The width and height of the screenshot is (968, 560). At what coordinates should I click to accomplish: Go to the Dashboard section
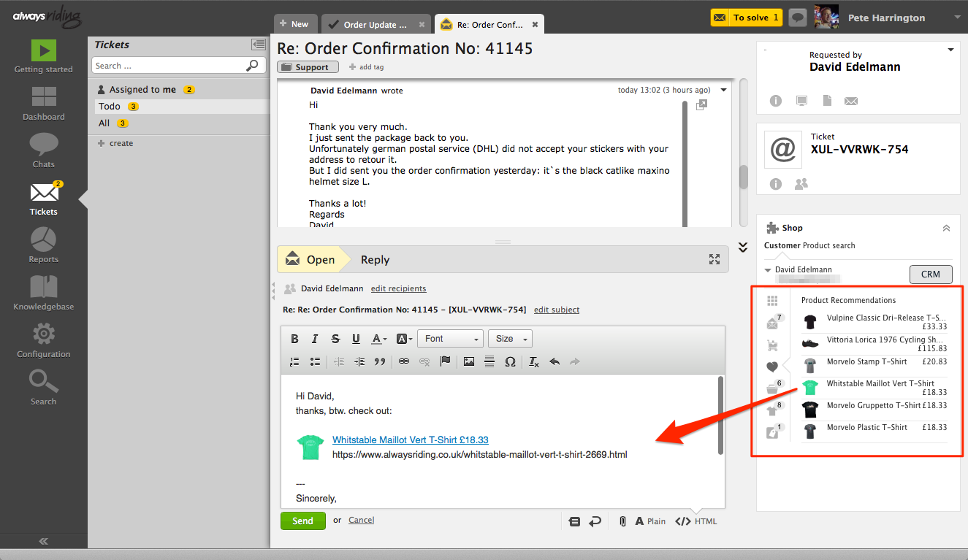pyautogui.click(x=43, y=104)
